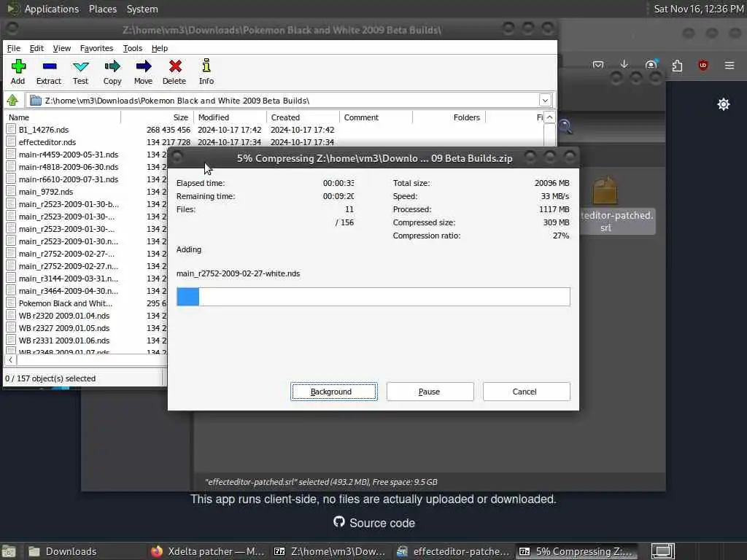747x560 pixels.
Task: Click the file list scroll-up arrow
Action: 549,117
